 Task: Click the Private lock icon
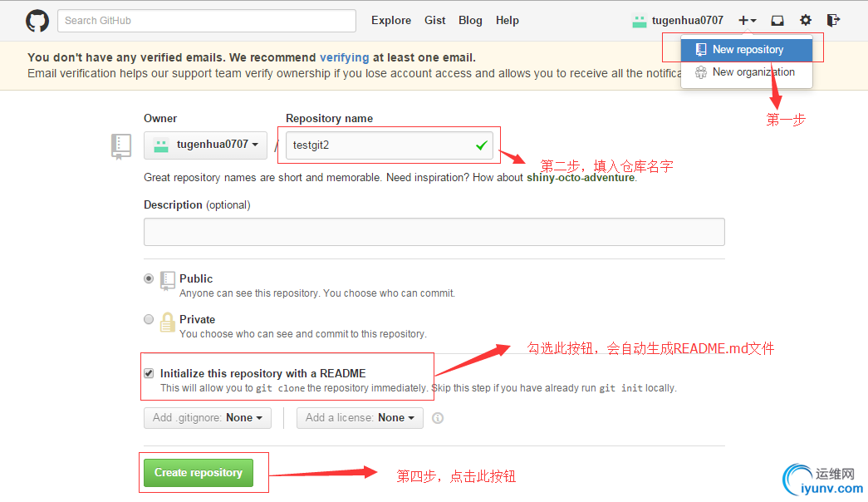click(167, 322)
